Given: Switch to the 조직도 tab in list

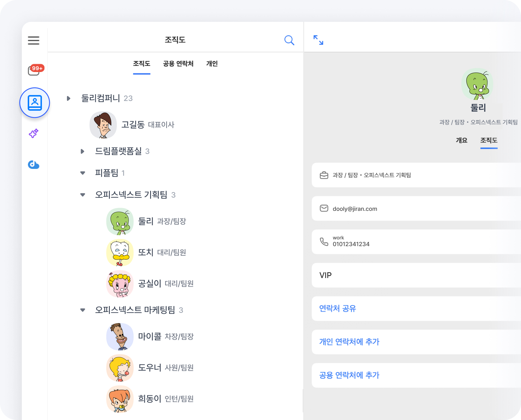Looking at the screenshot, I should [x=142, y=64].
